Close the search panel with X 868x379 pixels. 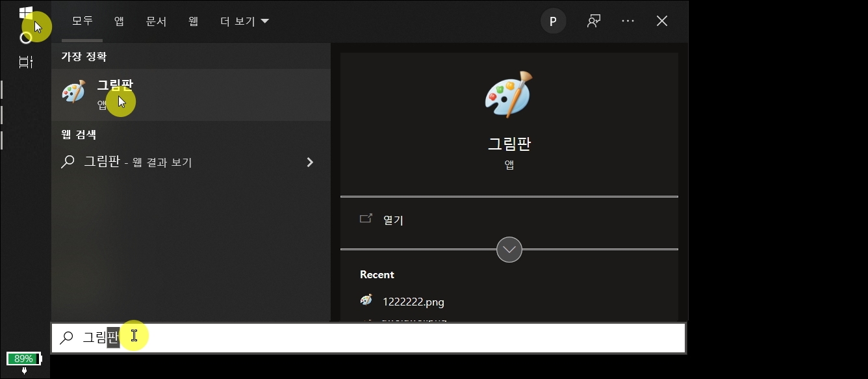(x=662, y=21)
